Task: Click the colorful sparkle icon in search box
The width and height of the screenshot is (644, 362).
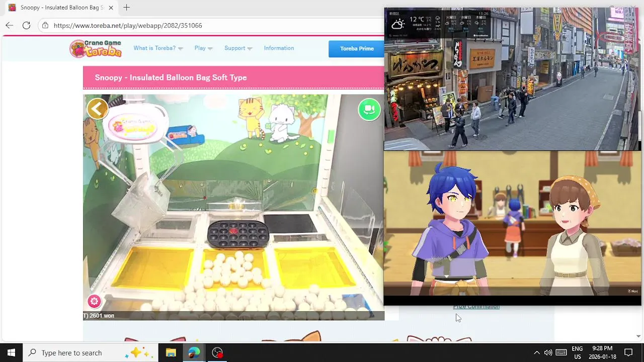Action: tap(140, 352)
